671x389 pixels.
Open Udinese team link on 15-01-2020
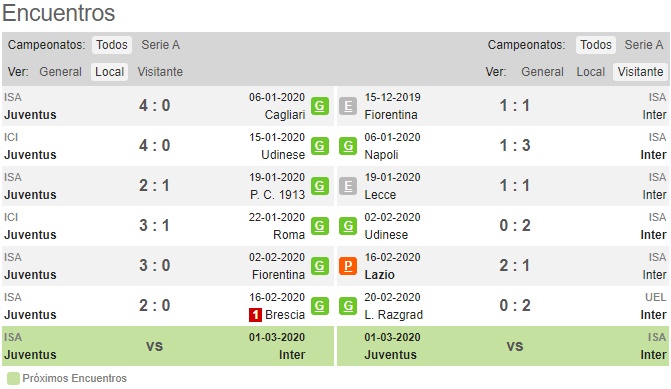[283, 155]
